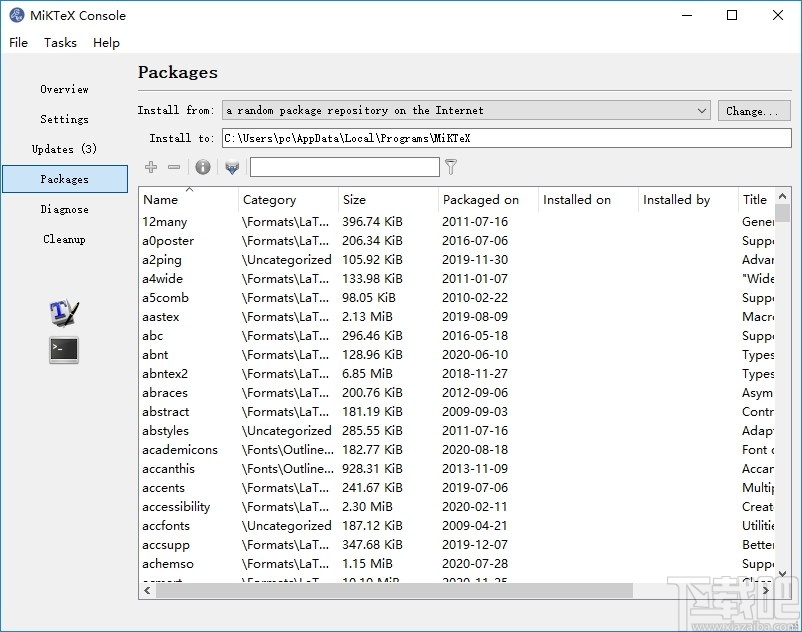This screenshot has width=802, height=632.
Task: Launch TeXworks from the sidebar icon
Action: coord(64,312)
